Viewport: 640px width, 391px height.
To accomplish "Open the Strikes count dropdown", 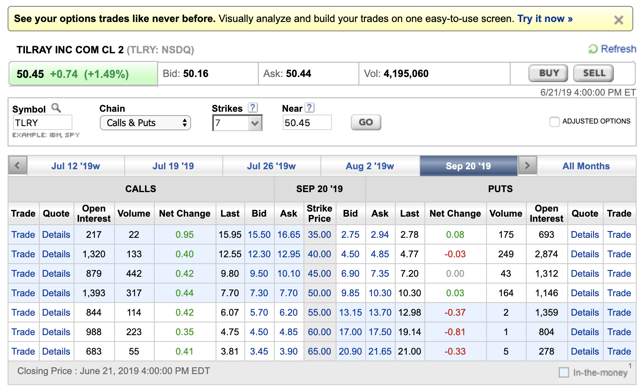I will (237, 123).
